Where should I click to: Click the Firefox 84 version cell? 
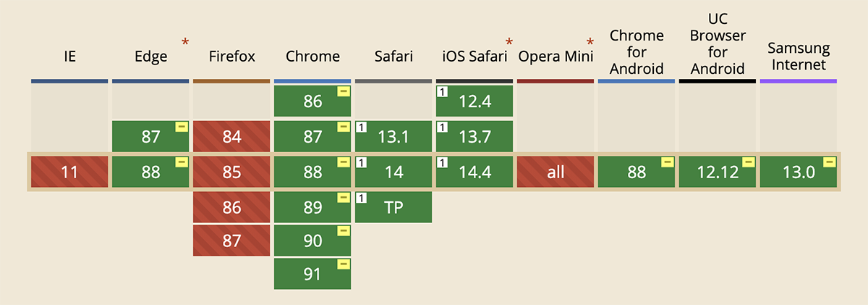(x=231, y=137)
